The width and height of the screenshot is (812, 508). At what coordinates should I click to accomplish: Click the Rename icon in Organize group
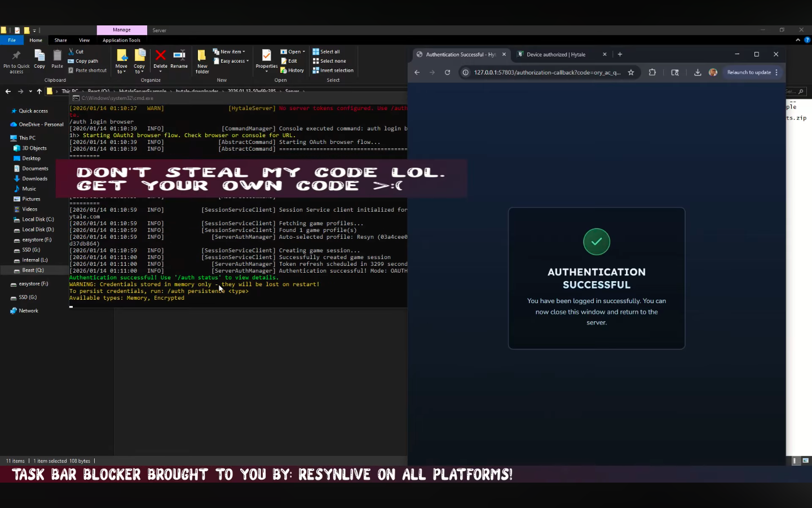click(x=179, y=57)
